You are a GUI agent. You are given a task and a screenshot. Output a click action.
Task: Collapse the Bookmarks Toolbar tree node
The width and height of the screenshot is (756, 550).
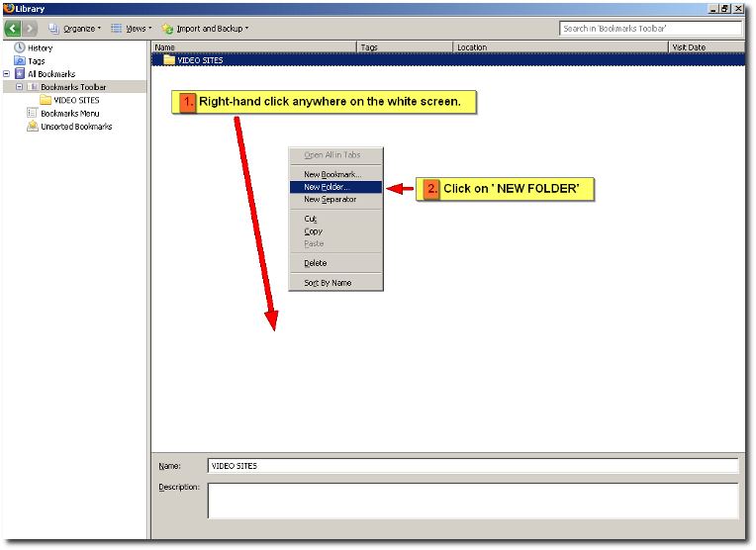pos(19,87)
